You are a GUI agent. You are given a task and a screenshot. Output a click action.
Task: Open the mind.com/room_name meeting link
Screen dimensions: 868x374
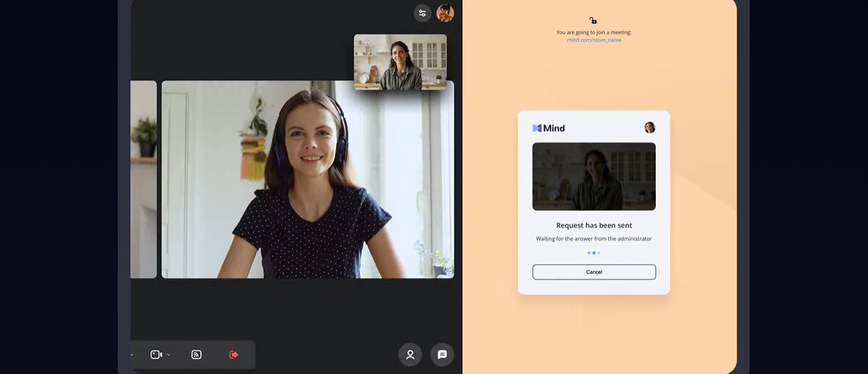(x=594, y=40)
